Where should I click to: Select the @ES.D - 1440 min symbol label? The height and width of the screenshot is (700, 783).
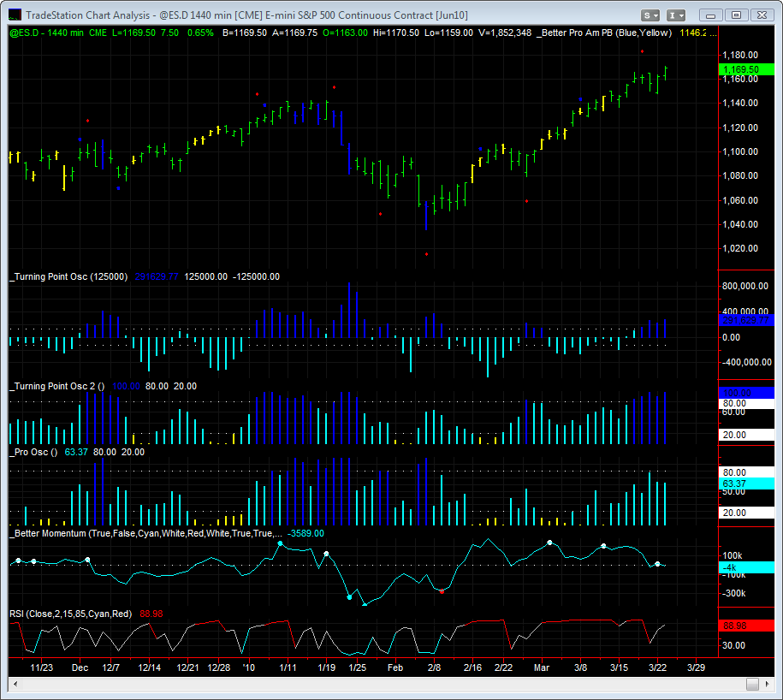pos(46,33)
